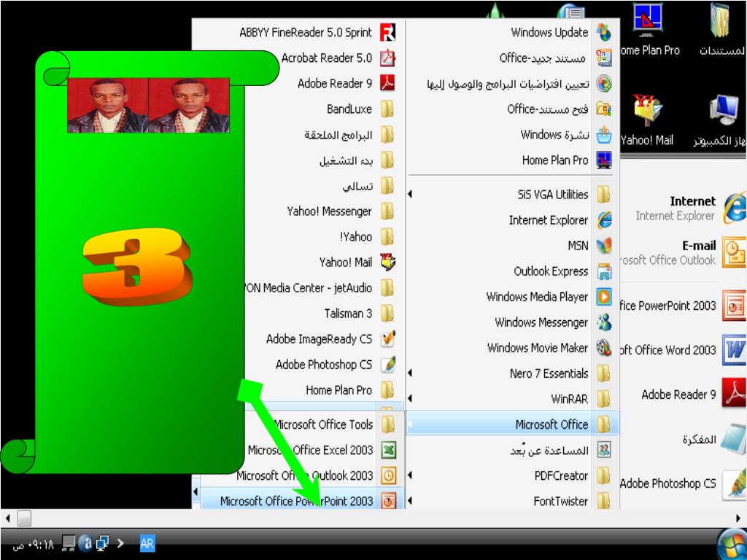Open تسالي games folder
The height and width of the screenshot is (560, 747).
[368, 186]
